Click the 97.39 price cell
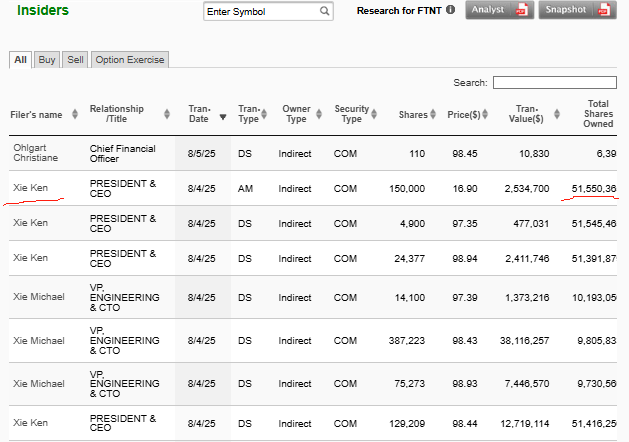The height and width of the screenshot is (442, 629). pyautogui.click(x=465, y=298)
